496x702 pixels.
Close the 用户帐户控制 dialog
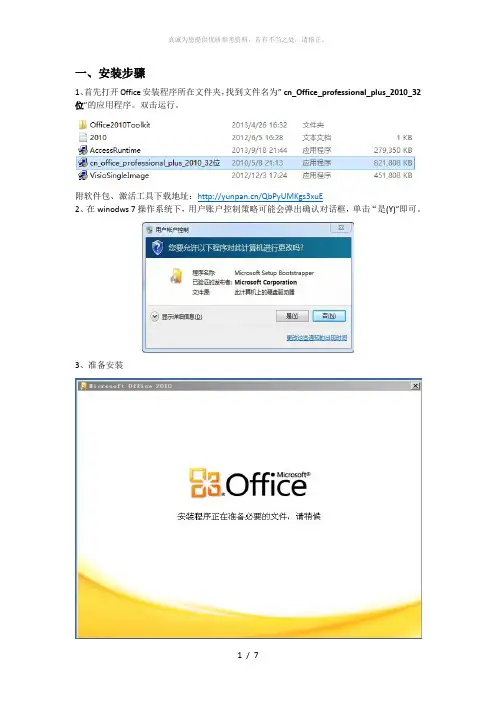click(341, 228)
